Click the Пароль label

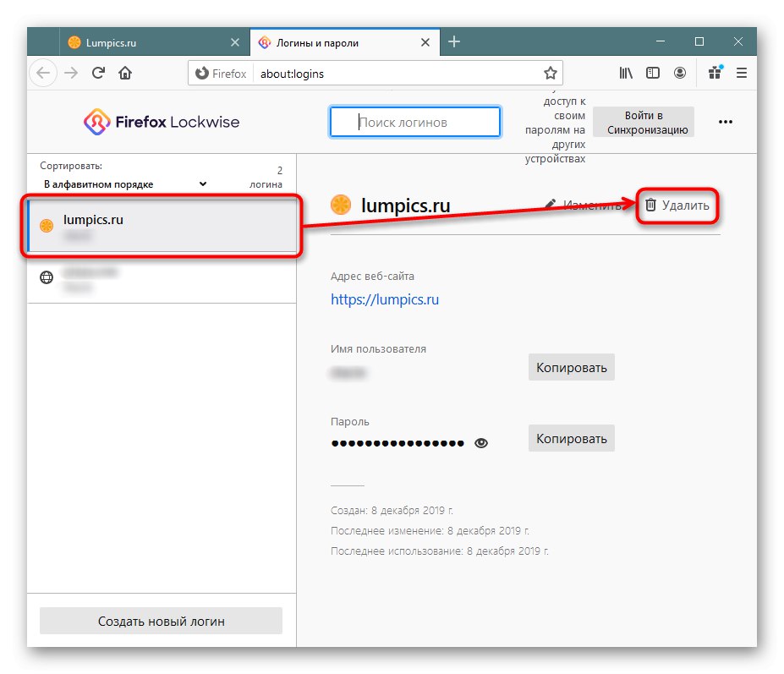[x=349, y=421]
